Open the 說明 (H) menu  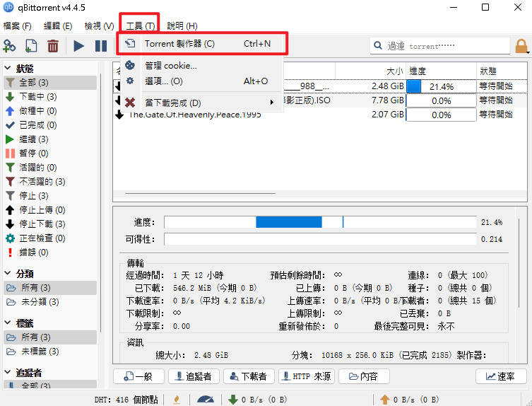(182, 26)
